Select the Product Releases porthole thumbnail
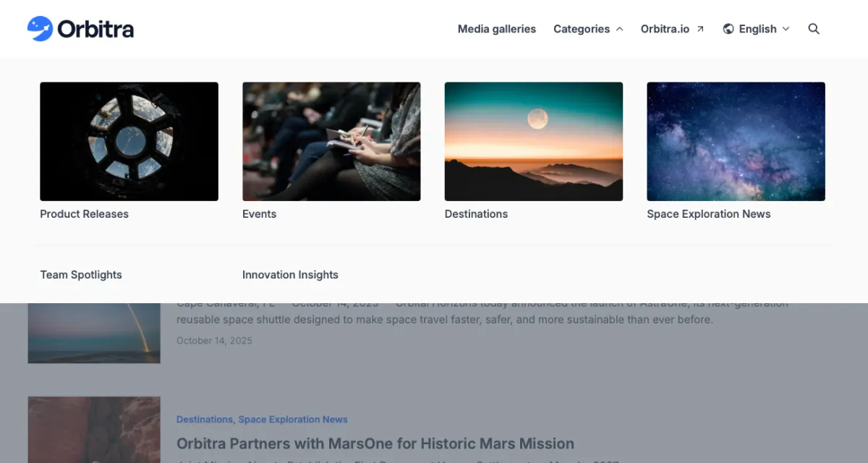Image resolution: width=868 pixels, height=463 pixels. pyautogui.click(x=129, y=141)
